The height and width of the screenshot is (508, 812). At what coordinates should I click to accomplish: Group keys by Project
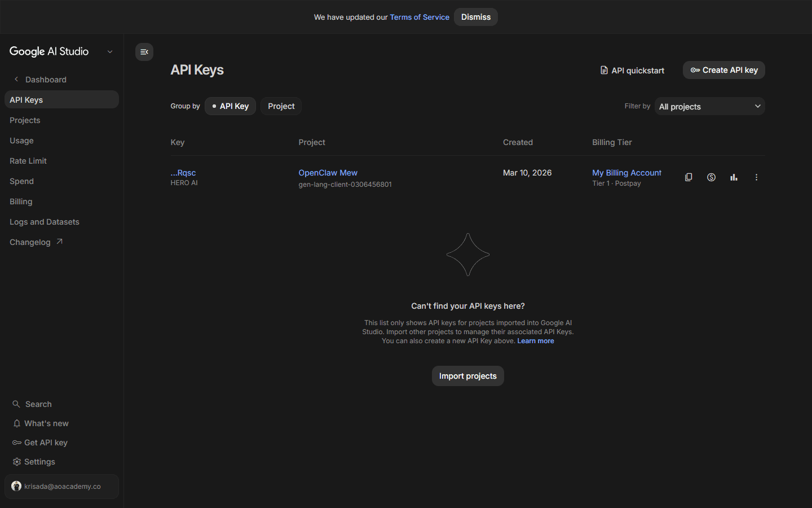point(281,106)
